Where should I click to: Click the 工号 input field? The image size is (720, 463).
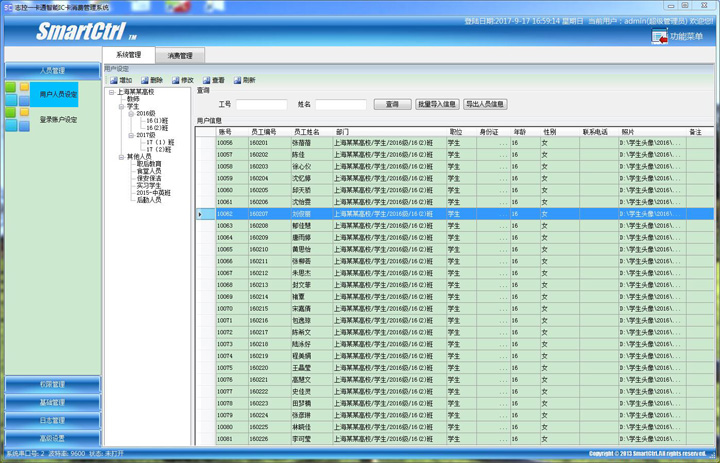pyautogui.click(x=260, y=104)
